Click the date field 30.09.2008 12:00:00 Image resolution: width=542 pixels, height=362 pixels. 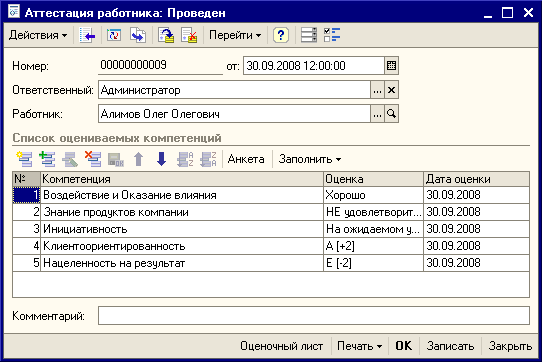(x=314, y=66)
